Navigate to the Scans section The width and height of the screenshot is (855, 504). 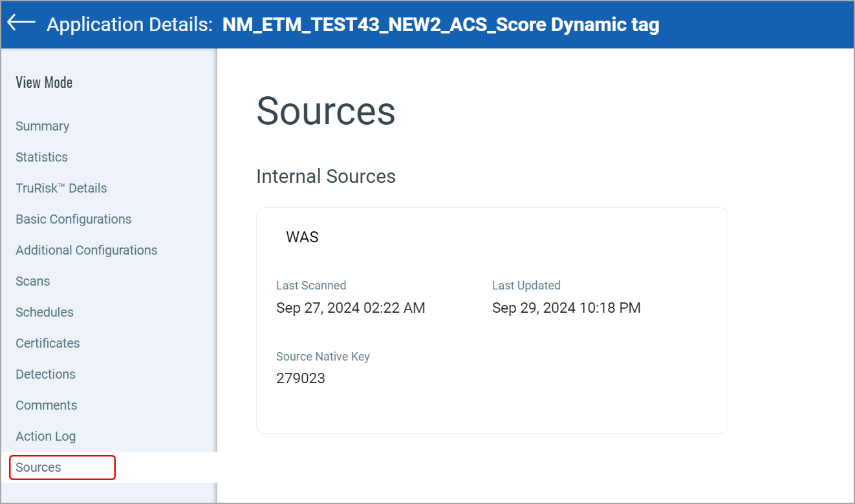pos(32,281)
